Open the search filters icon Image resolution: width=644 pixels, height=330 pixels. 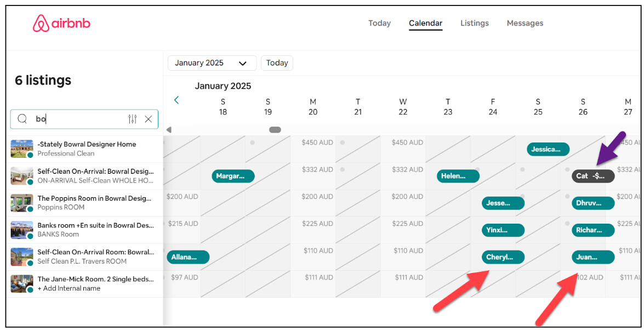pyautogui.click(x=133, y=119)
